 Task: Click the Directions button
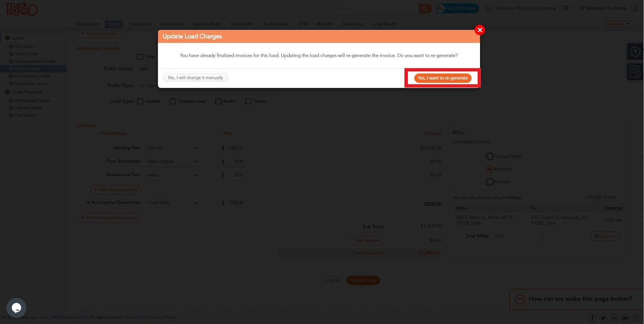pyautogui.click(x=605, y=236)
